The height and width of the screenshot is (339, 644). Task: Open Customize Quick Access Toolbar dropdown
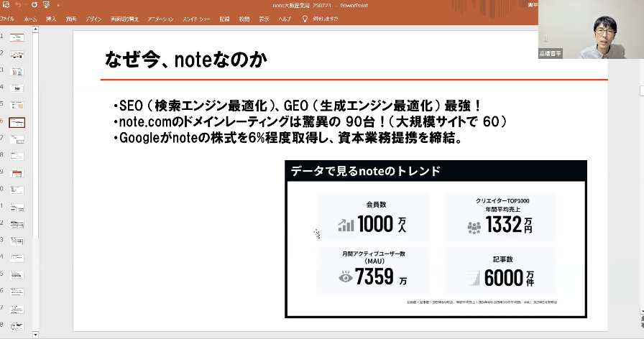(58, 5)
